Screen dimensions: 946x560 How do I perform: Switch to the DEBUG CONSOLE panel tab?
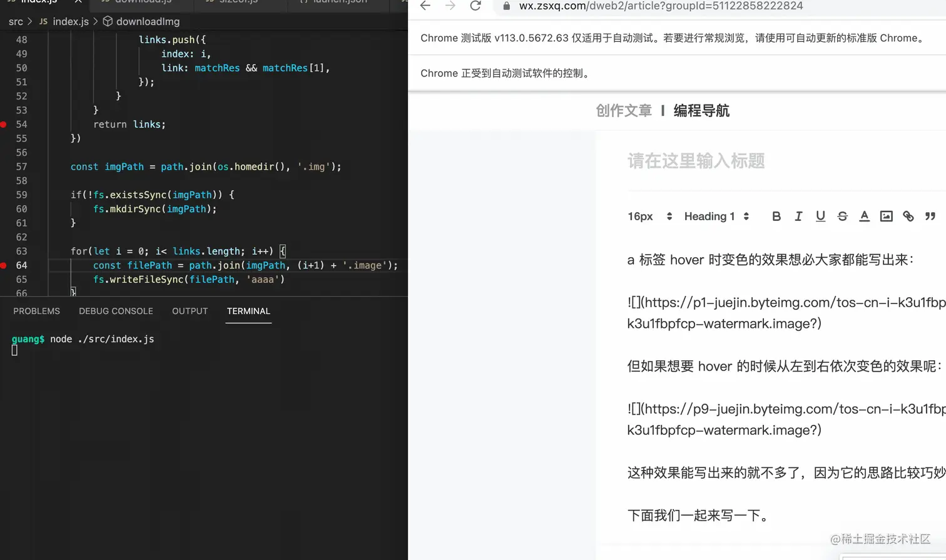point(116,311)
